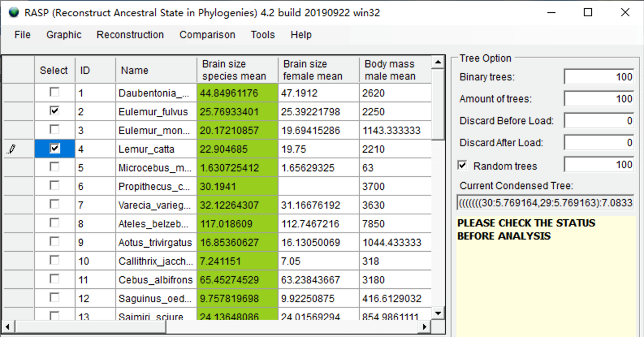Screen dimensions: 644x337
Task: Check the box for Daubentonia row 1
Action: 54,92
